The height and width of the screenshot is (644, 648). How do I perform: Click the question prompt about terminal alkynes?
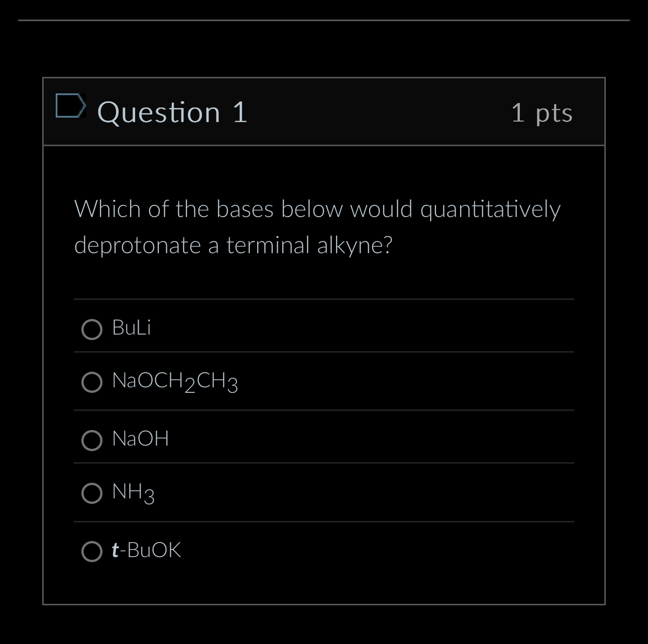318,226
